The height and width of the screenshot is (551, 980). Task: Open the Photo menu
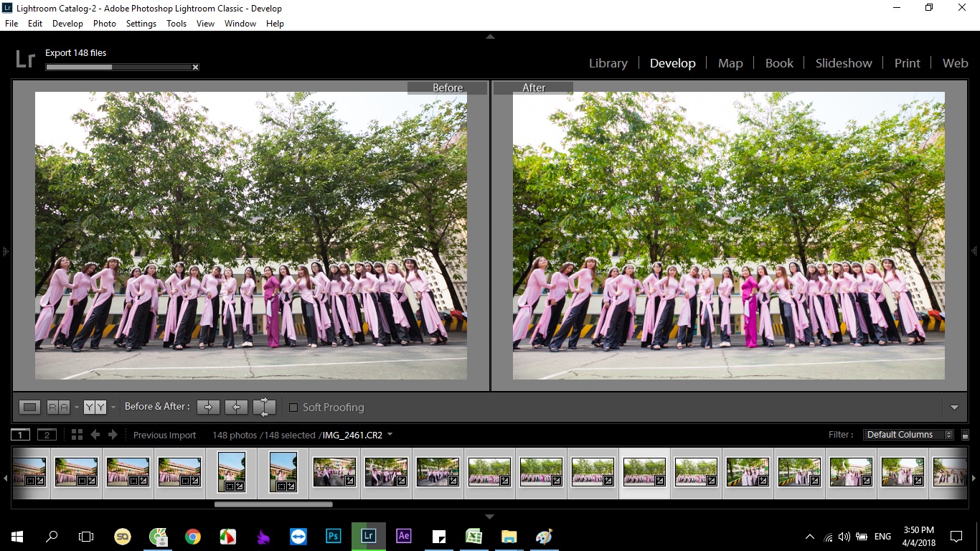coord(104,23)
